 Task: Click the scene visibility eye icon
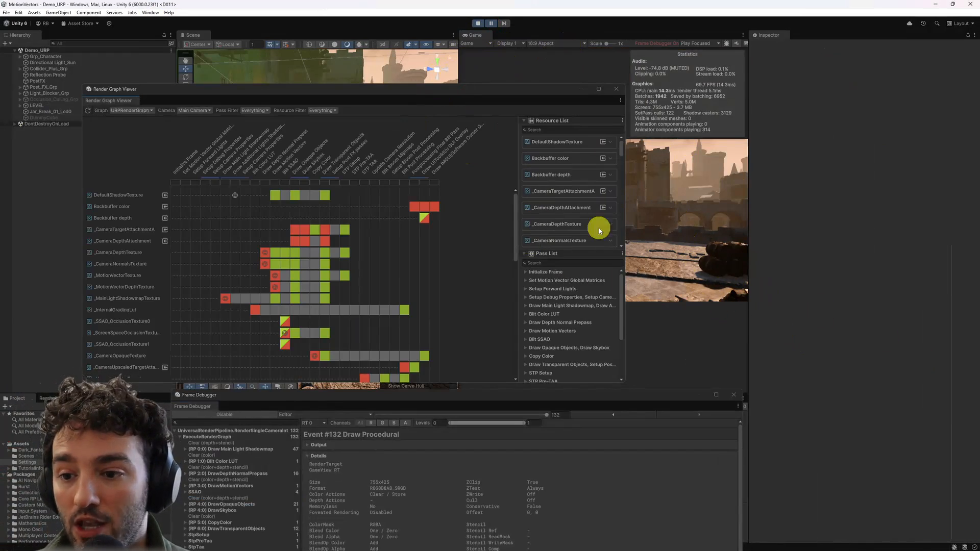426,44
